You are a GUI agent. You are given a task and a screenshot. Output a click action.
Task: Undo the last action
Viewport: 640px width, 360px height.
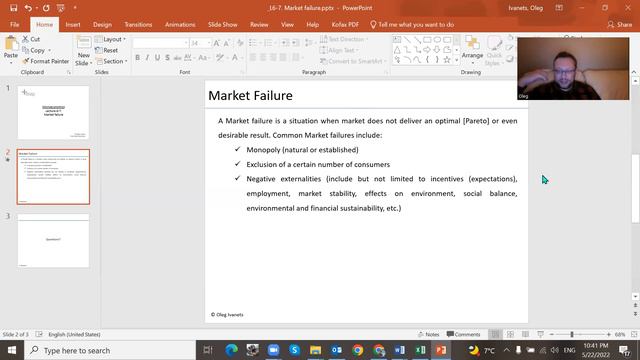pos(28,8)
